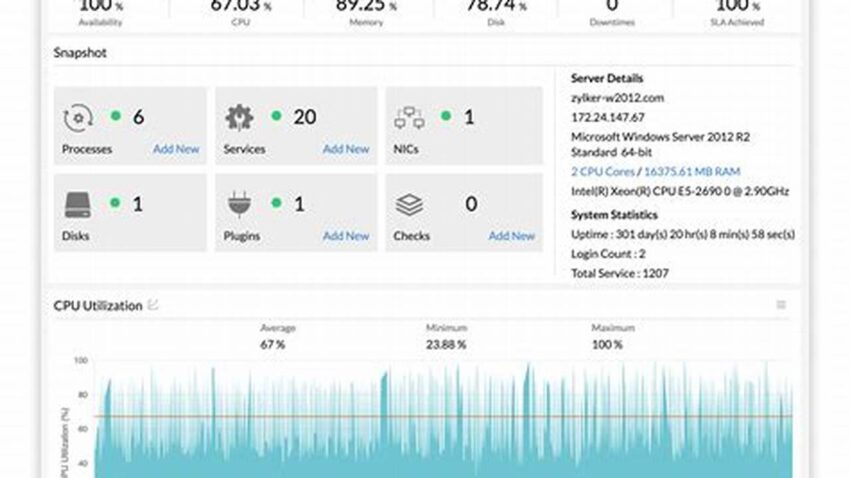This screenshot has width=850, height=478.
Task: Click the Disks count 1
Action: (x=138, y=204)
